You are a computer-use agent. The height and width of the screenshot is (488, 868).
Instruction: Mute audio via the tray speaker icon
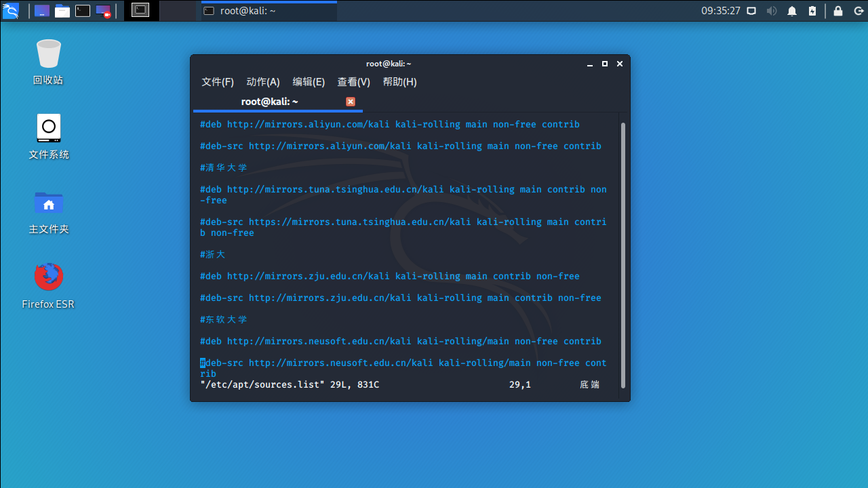click(771, 11)
